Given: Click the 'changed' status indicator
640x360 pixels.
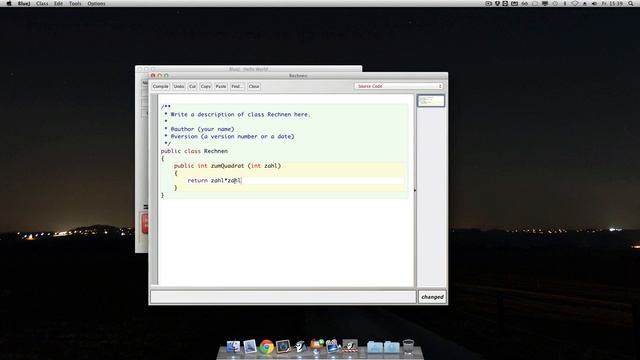Looking at the screenshot, I should [432, 297].
